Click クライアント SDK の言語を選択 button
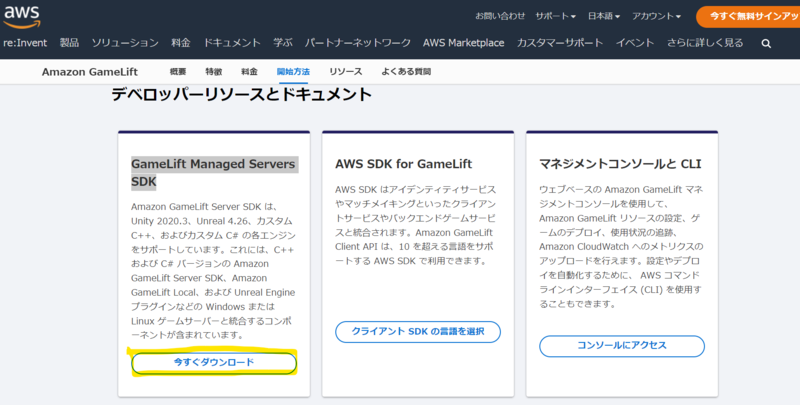Screen dimensions: 800x405 pyautogui.click(x=418, y=332)
